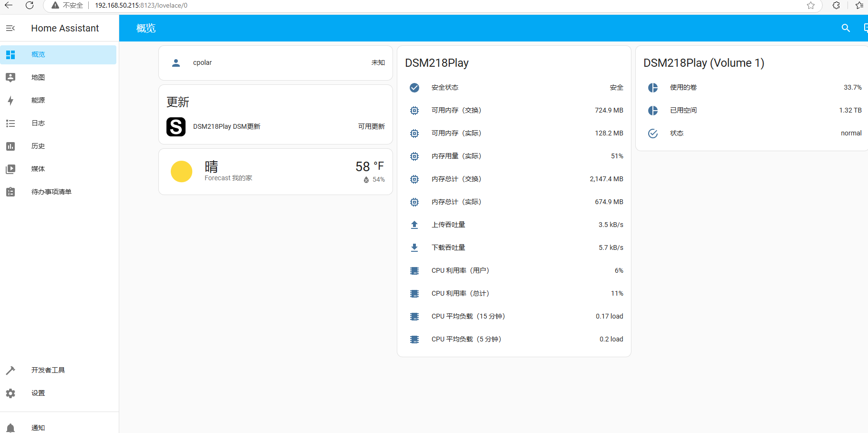
Task: Click the 可用内存（实际）row label
Action: click(x=456, y=134)
